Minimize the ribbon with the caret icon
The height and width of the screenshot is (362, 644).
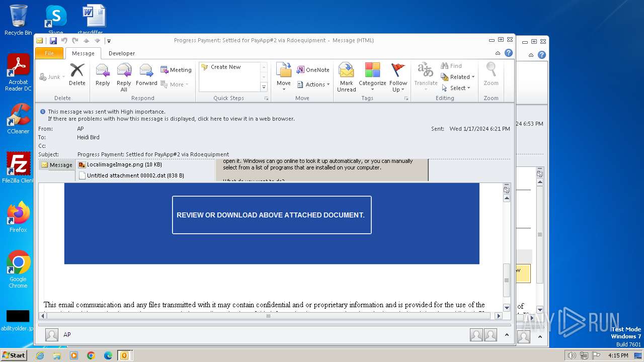tap(498, 53)
